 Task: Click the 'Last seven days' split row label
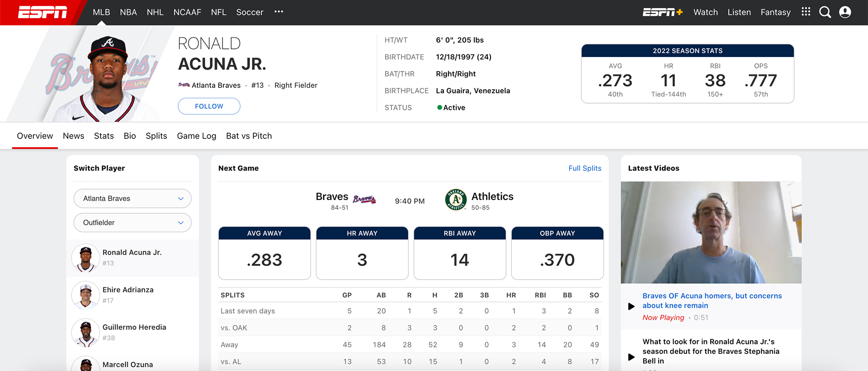tap(248, 311)
